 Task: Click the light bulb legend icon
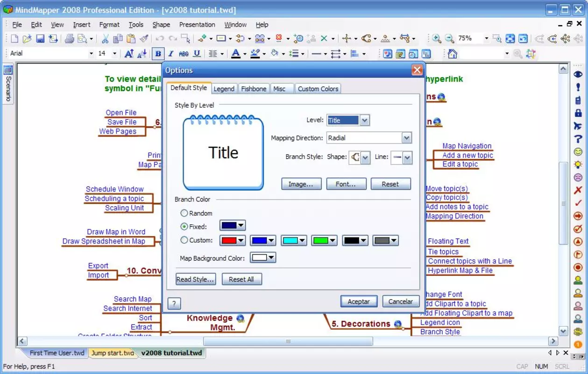[x=578, y=165]
